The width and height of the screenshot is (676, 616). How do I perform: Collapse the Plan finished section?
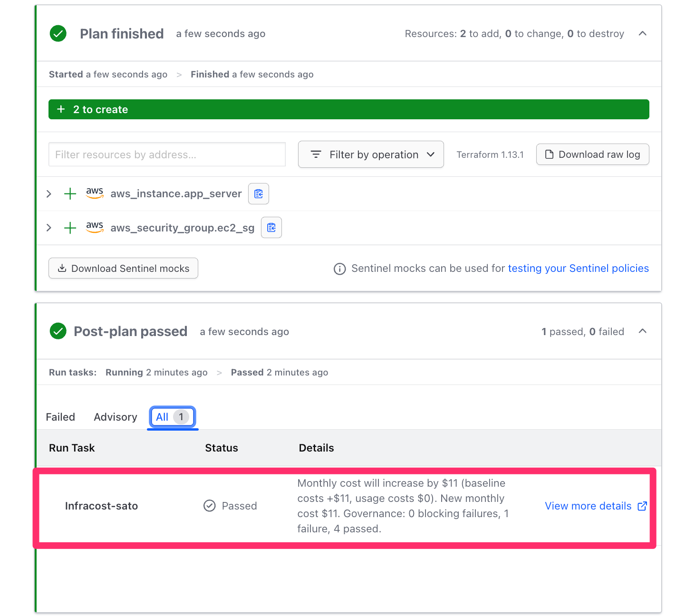[642, 34]
